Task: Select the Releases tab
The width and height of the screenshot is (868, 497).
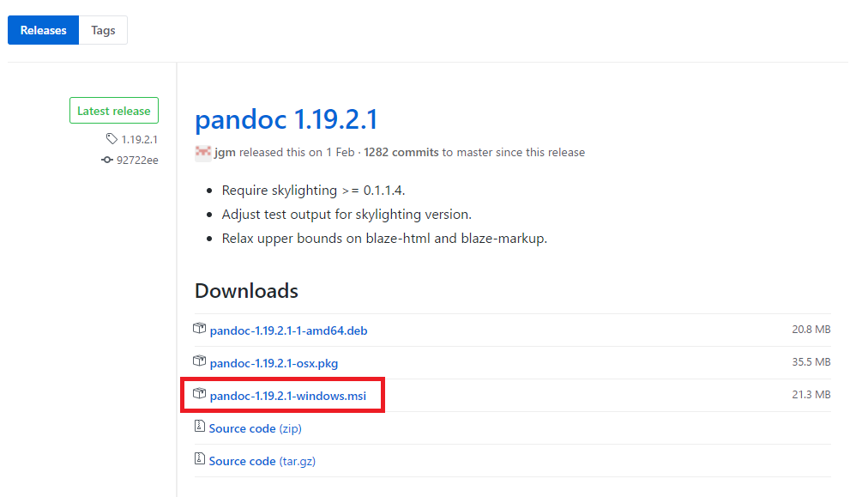Action: (43, 31)
